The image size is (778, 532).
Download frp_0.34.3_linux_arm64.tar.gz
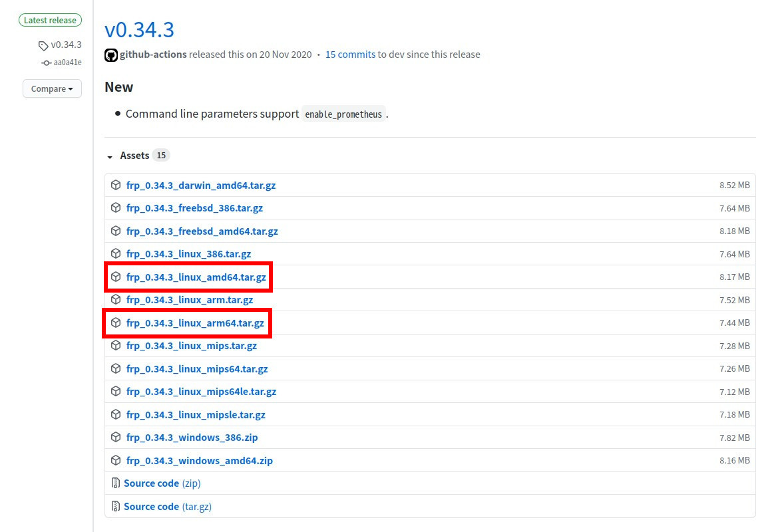195,323
